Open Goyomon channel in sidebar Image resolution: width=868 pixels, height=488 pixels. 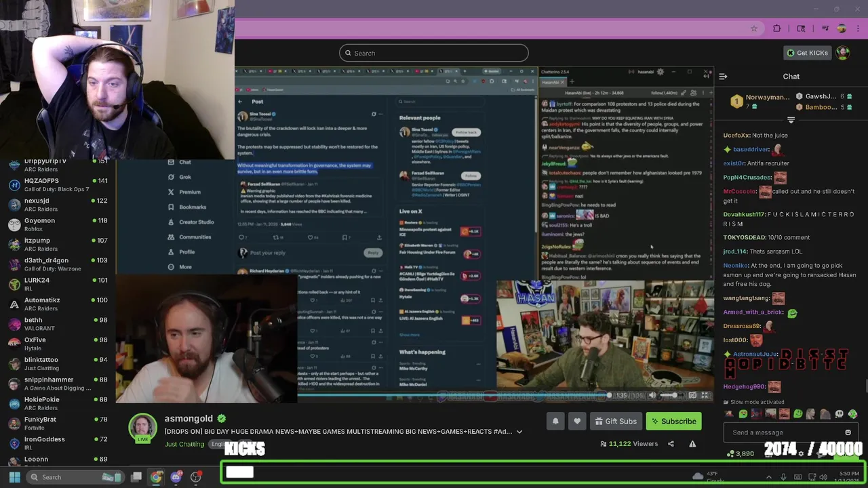tap(58, 224)
